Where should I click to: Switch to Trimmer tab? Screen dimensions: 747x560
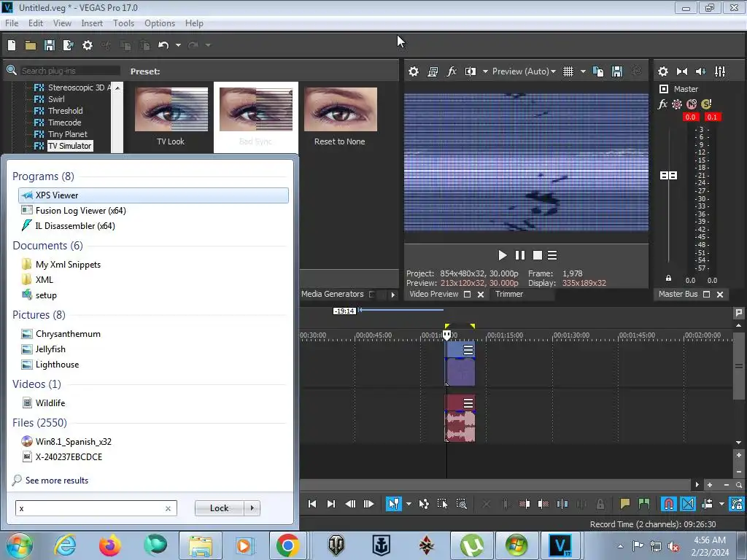pyautogui.click(x=508, y=295)
